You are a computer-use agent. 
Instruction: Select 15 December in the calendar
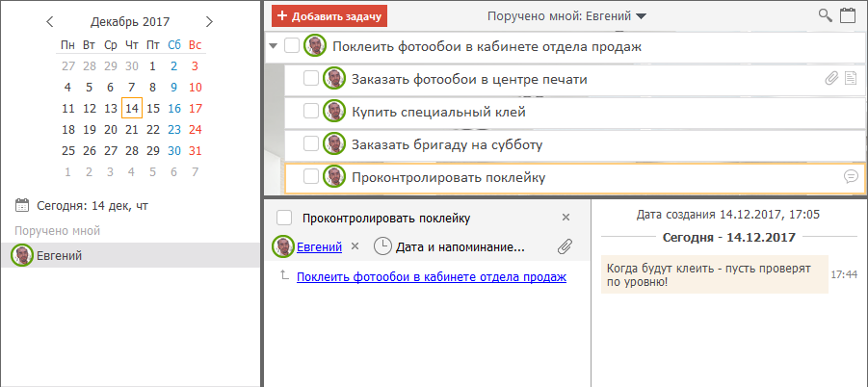click(153, 109)
